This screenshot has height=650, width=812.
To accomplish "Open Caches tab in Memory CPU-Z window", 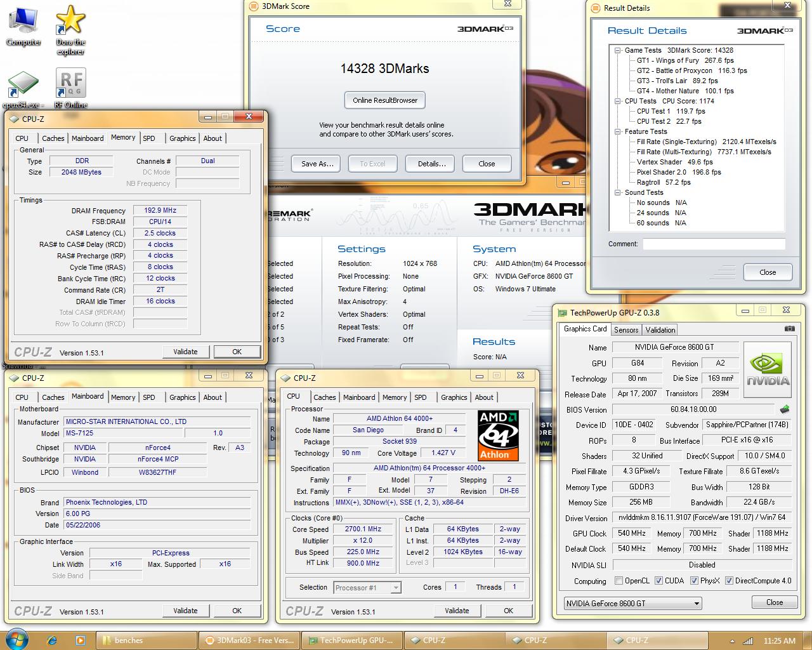I will click(x=53, y=138).
